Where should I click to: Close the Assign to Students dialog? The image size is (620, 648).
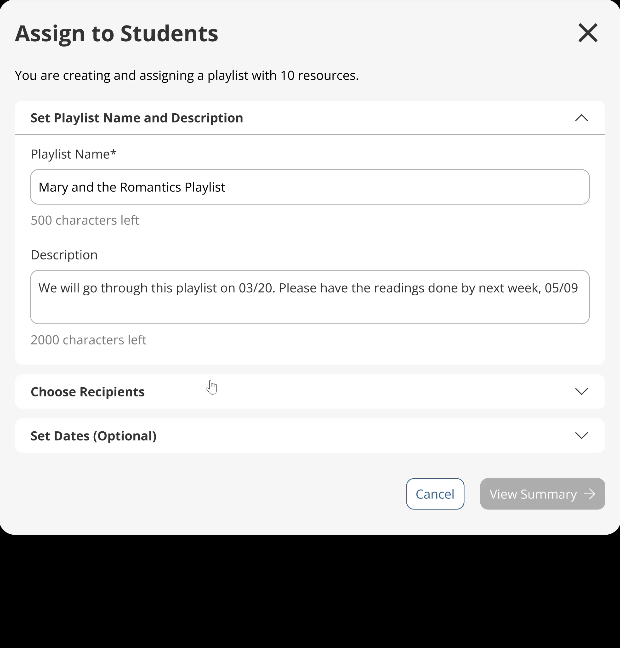click(x=588, y=33)
